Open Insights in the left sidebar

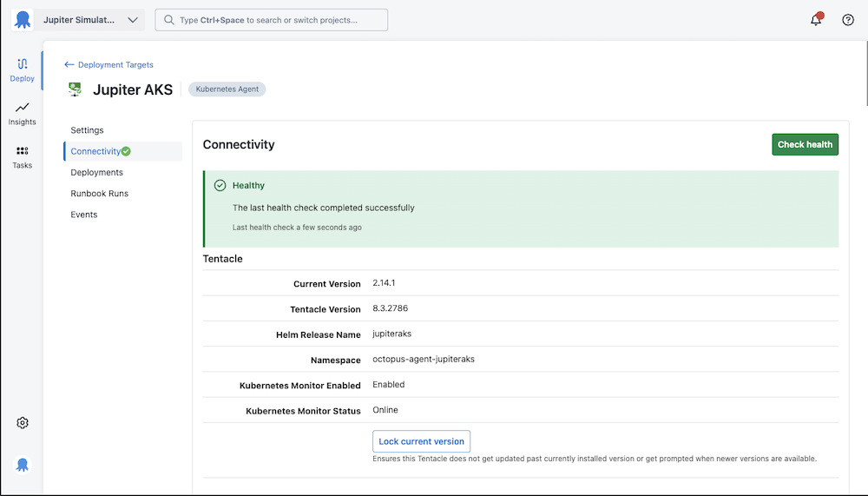[23, 114]
